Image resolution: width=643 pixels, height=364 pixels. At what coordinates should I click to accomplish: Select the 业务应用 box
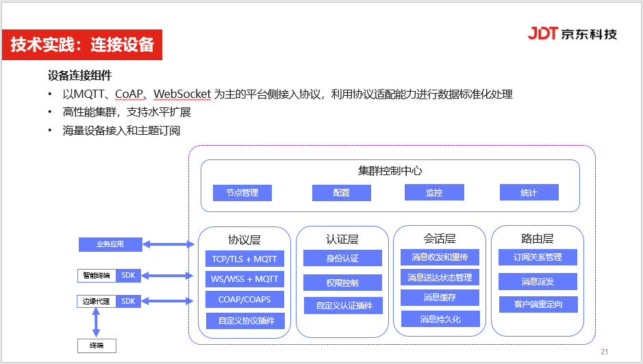110,244
